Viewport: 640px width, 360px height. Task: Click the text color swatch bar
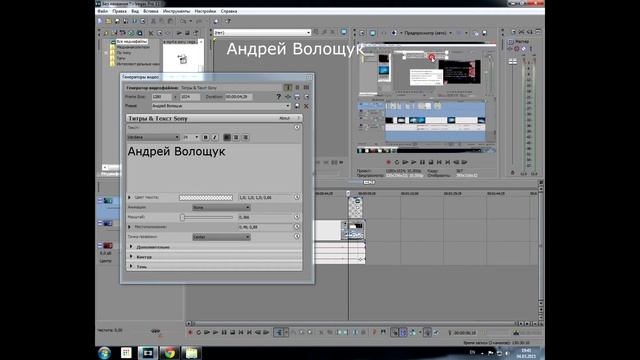[x=206, y=198]
